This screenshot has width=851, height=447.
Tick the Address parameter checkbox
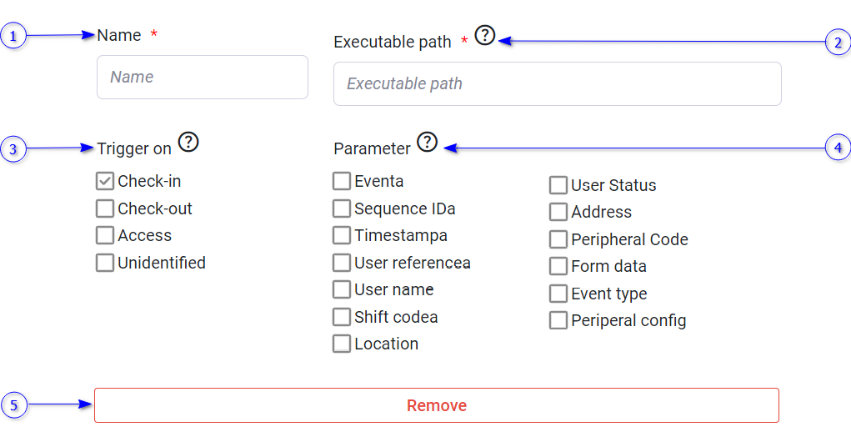tap(558, 212)
